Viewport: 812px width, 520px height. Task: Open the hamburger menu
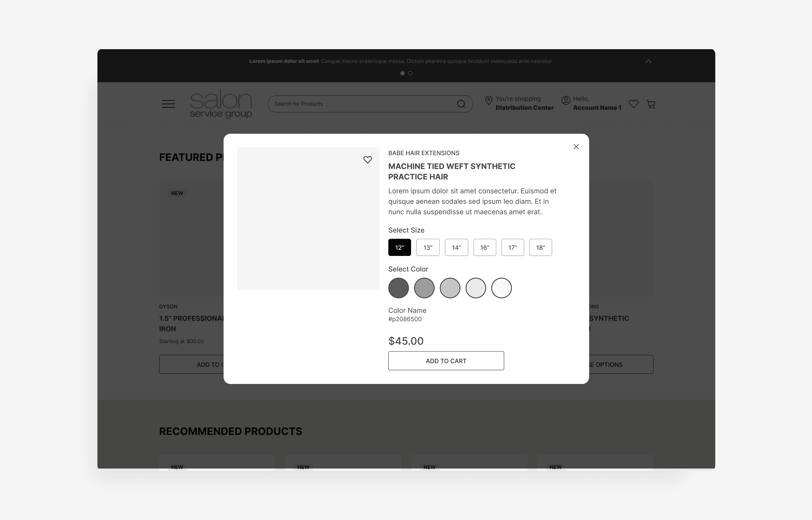[x=168, y=104]
